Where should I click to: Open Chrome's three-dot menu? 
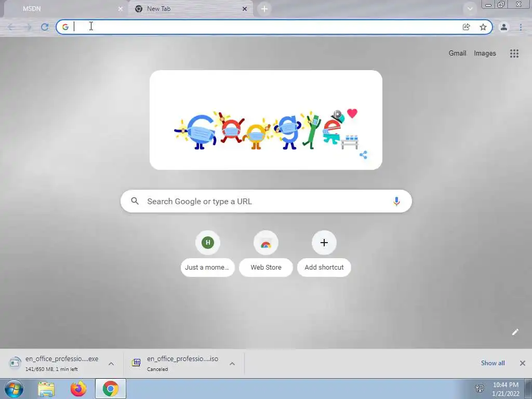pyautogui.click(x=521, y=27)
